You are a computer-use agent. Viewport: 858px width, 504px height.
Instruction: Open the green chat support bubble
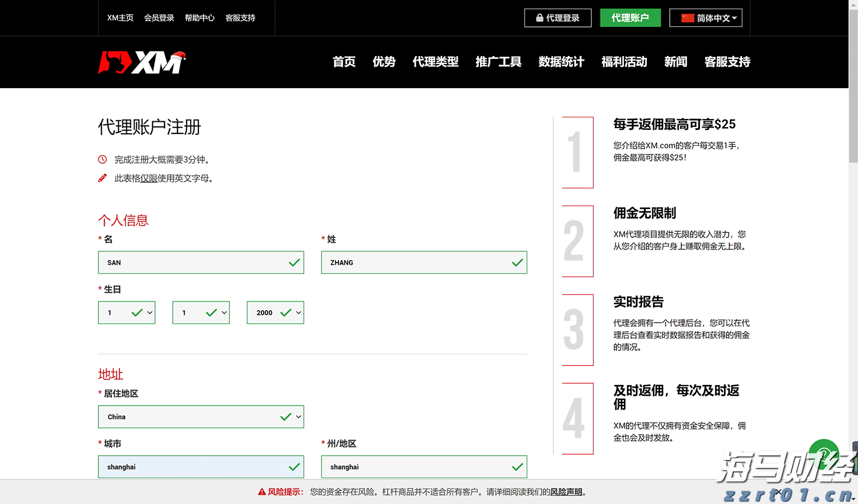[824, 454]
